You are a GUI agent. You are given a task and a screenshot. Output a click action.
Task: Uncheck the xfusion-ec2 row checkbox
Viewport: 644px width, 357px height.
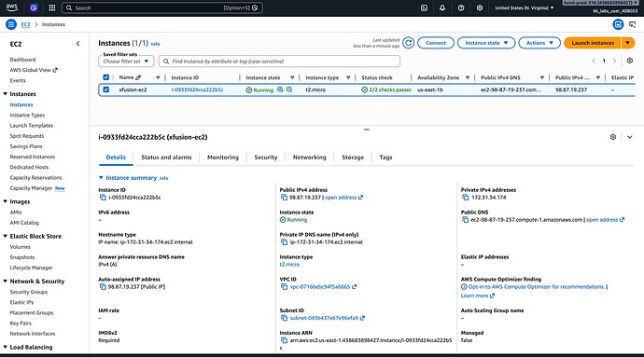coord(106,89)
